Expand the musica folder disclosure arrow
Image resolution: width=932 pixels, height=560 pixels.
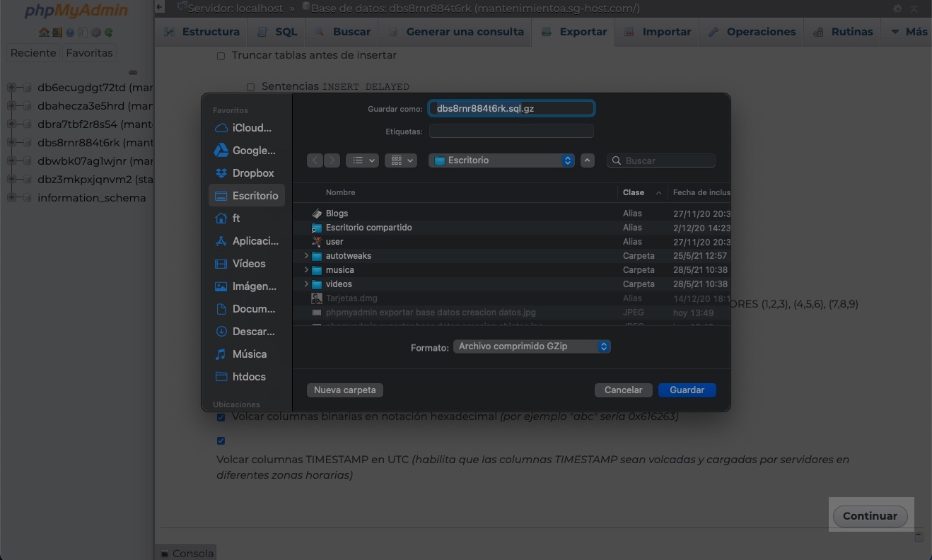[306, 270]
